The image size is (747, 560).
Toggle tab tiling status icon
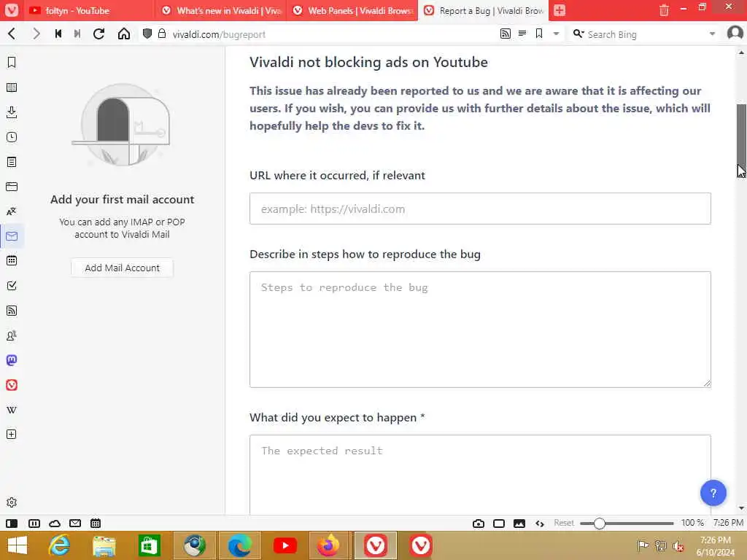(x=499, y=524)
